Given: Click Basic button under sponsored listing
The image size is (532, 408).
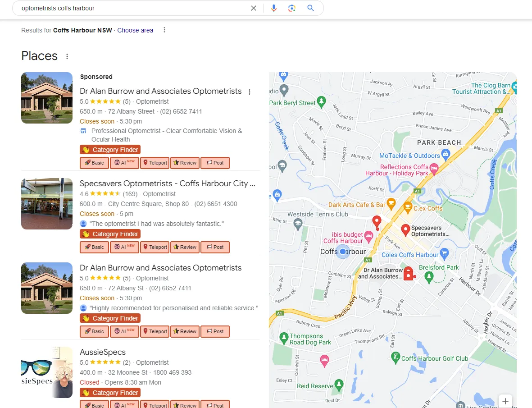Looking at the screenshot, I should click(x=94, y=163).
